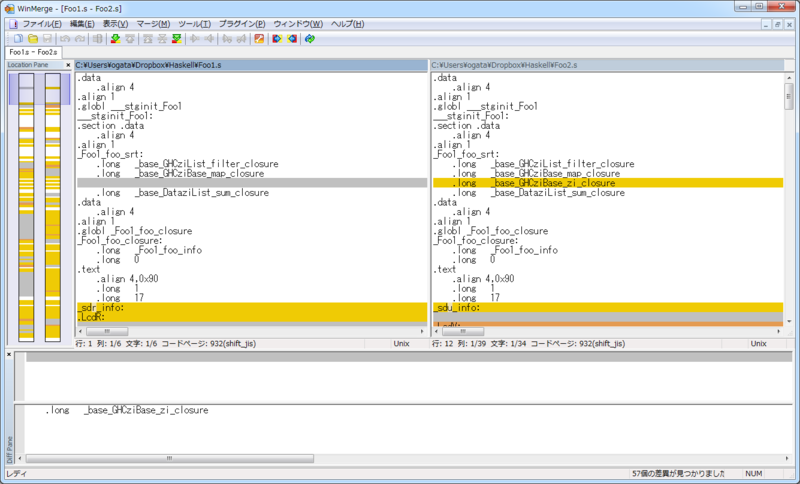Open the ファイル(F) menu
Image resolution: width=800 pixels, height=484 pixels.
tap(42, 24)
